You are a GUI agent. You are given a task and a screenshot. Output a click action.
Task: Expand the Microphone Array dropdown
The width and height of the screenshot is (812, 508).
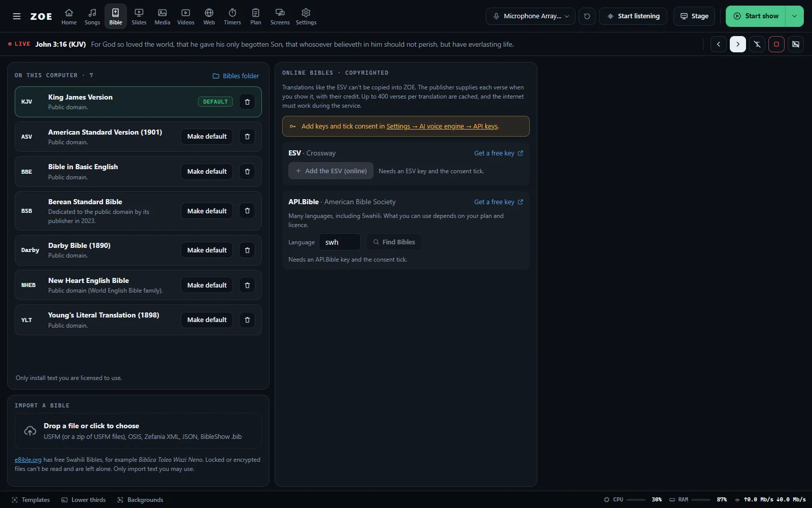point(531,16)
